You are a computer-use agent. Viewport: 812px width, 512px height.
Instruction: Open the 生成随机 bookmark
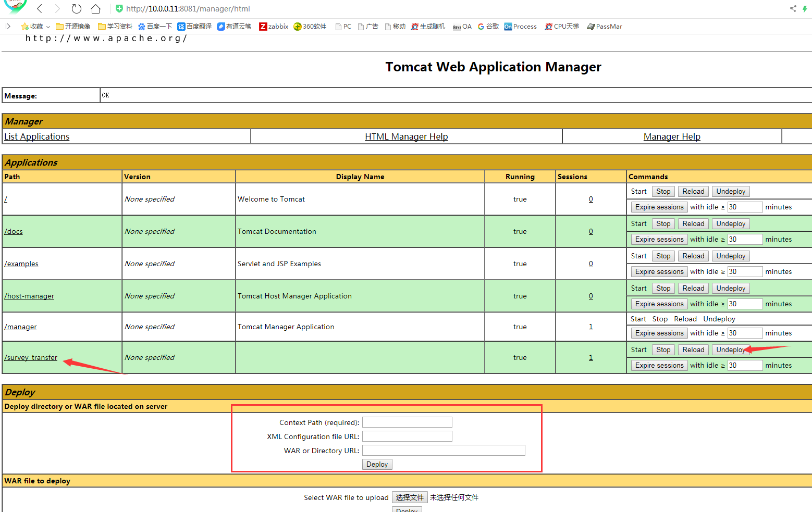click(428, 26)
